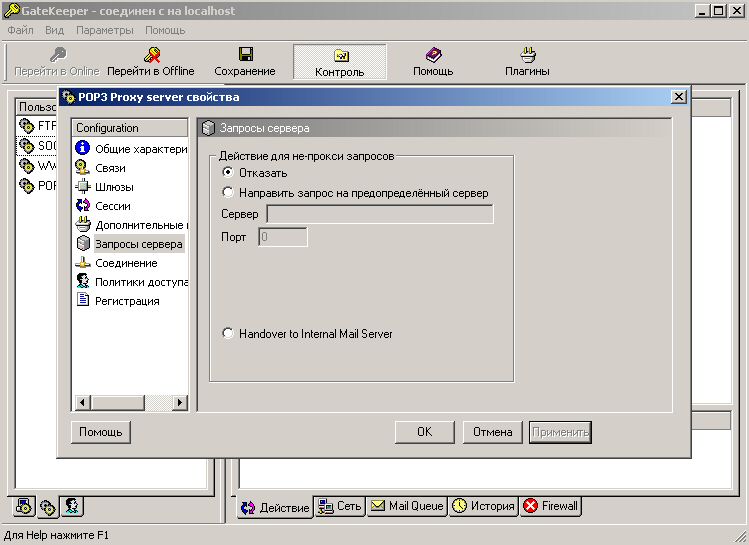Click the configuration list horizontal scrollbar thumb
The height and width of the screenshot is (545, 749).
pyautogui.click(x=118, y=403)
